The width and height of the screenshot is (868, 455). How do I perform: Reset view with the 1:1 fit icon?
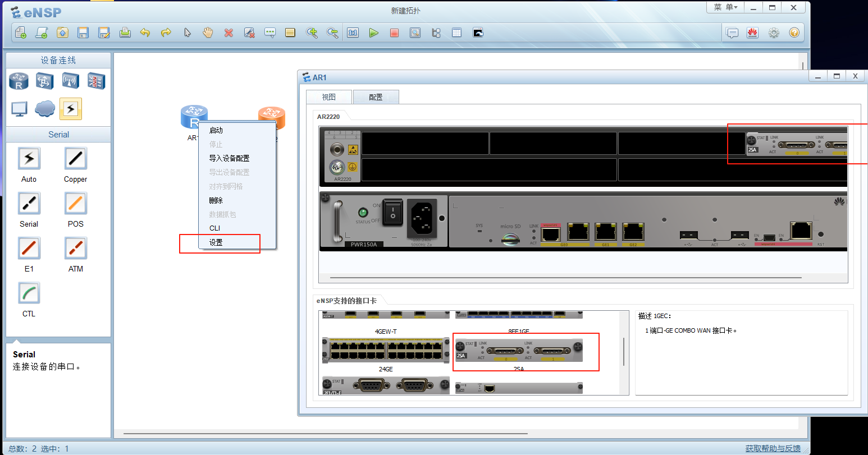coord(353,33)
